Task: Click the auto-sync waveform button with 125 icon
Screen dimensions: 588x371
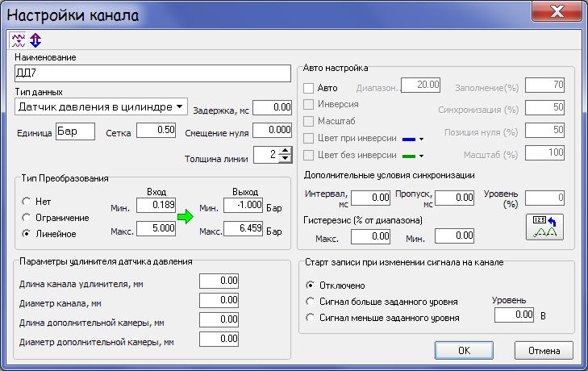Action: (x=544, y=227)
